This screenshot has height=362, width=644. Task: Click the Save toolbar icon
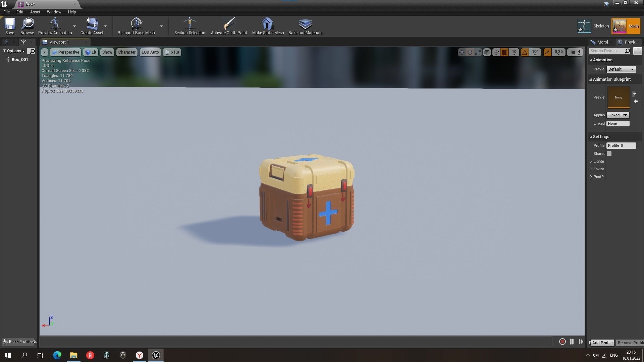(10, 26)
